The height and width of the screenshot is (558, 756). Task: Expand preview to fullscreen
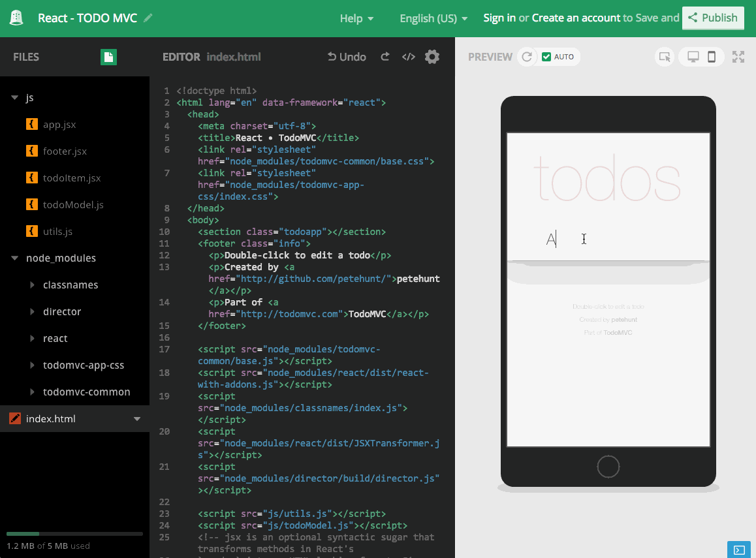click(738, 57)
